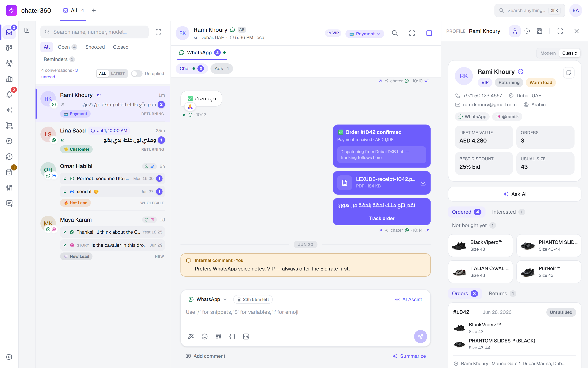Open the analytics bar chart sidebar icon
Viewport: 588px width, 368px height.
pyautogui.click(x=9, y=79)
